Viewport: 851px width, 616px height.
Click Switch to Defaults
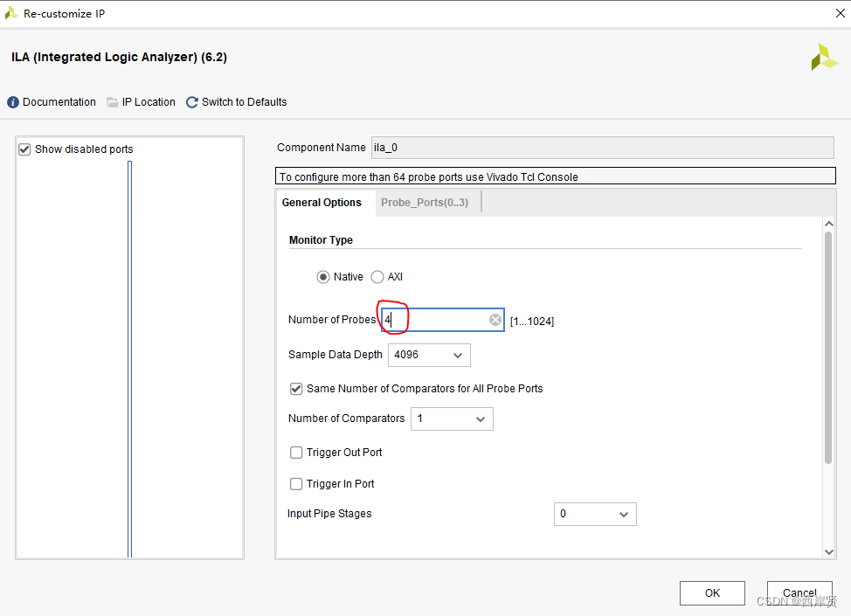[x=245, y=102]
